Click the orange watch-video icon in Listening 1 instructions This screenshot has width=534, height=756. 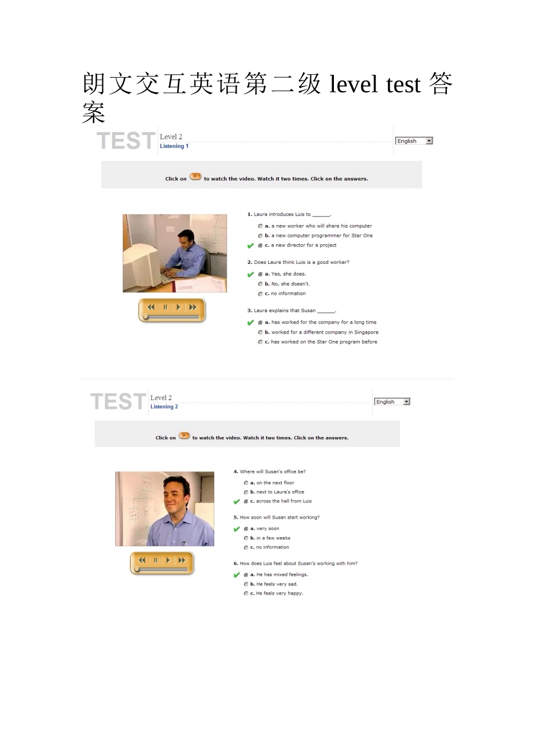click(196, 177)
